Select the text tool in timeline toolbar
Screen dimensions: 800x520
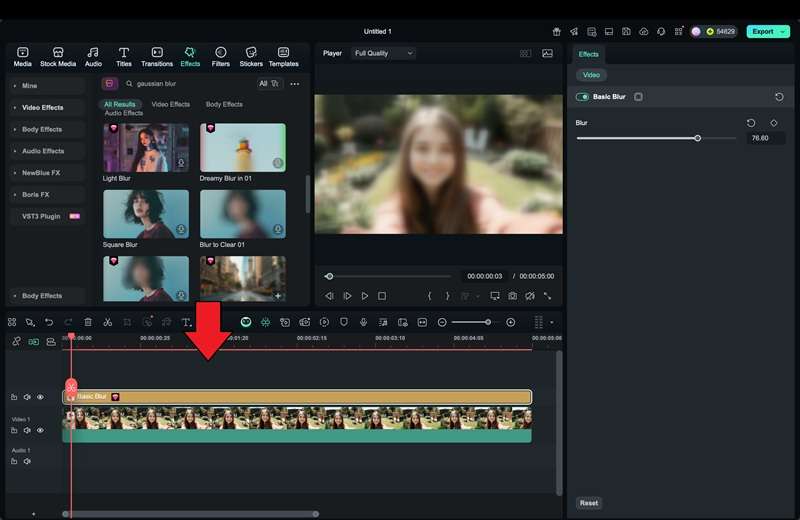point(186,322)
